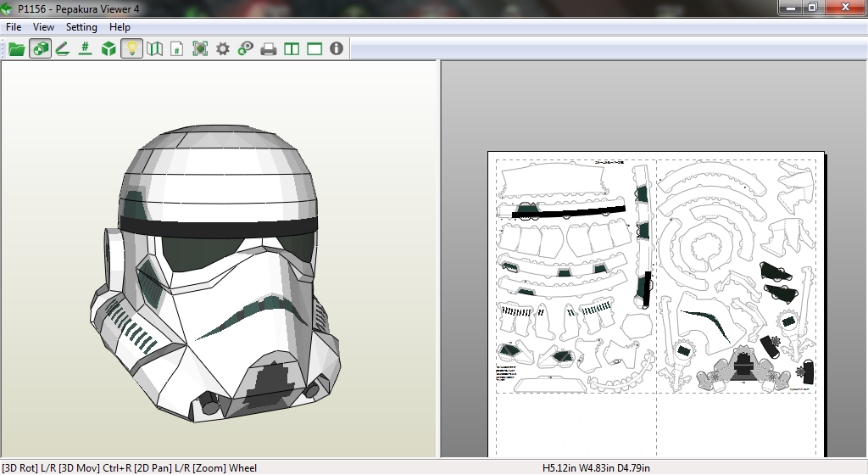Click the H5.12in W4.83in D4.79in status text
The height and width of the screenshot is (475, 868).
(596, 468)
